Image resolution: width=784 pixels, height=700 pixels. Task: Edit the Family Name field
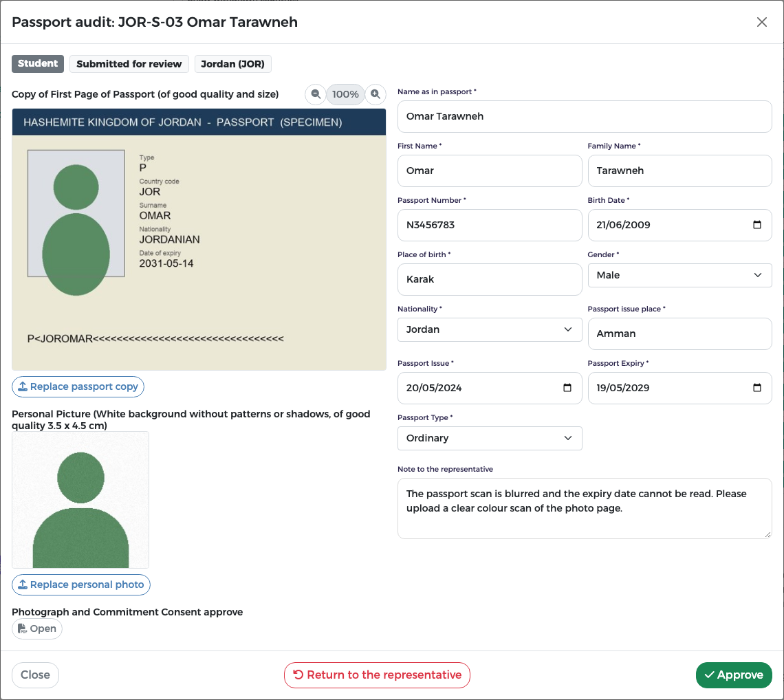click(x=679, y=171)
